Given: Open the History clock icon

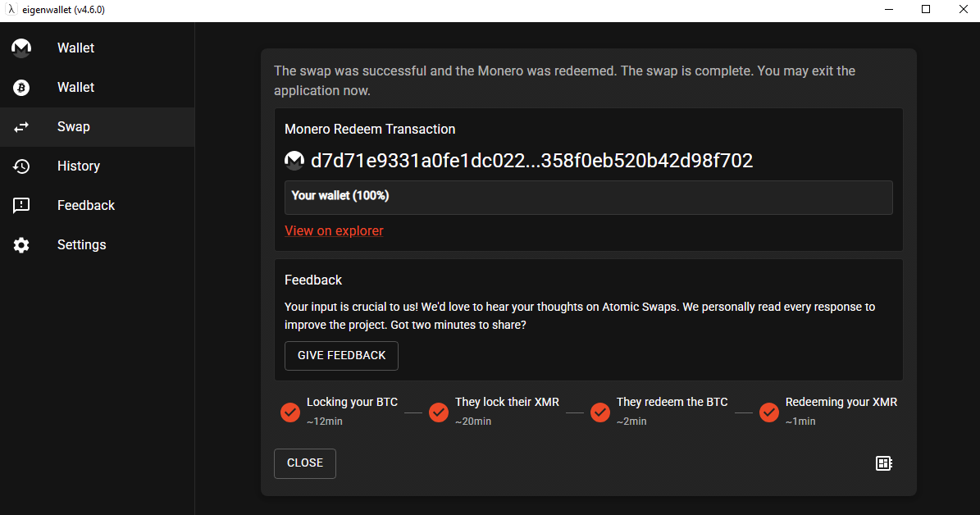Looking at the screenshot, I should click(21, 166).
